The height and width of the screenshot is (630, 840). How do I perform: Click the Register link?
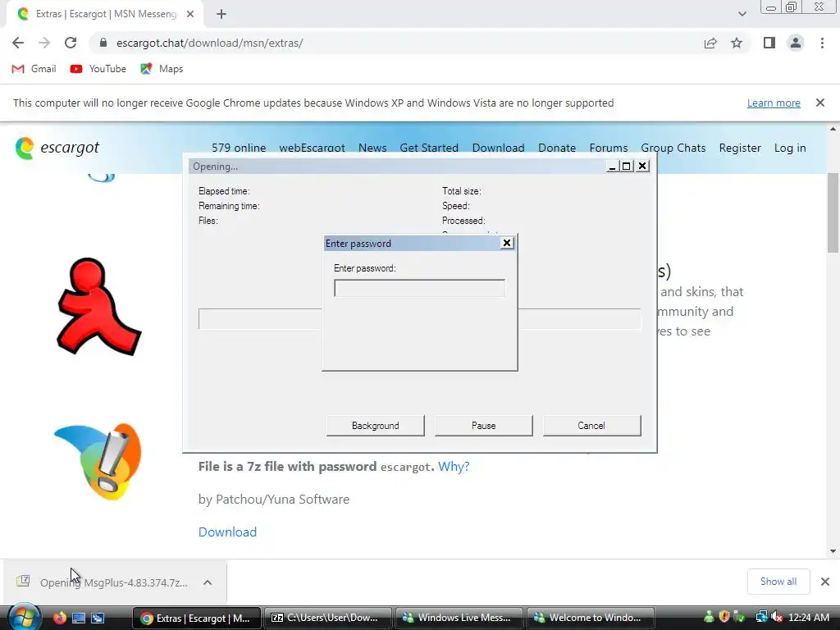(x=740, y=148)
